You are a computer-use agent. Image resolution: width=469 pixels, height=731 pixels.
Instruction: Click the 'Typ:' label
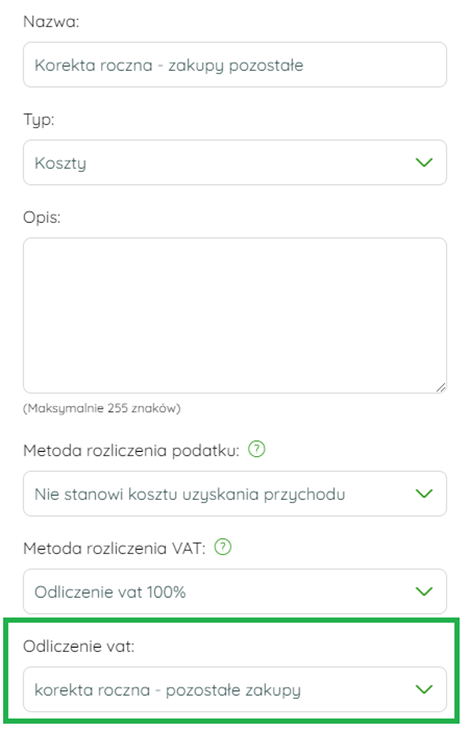point(39,120)
